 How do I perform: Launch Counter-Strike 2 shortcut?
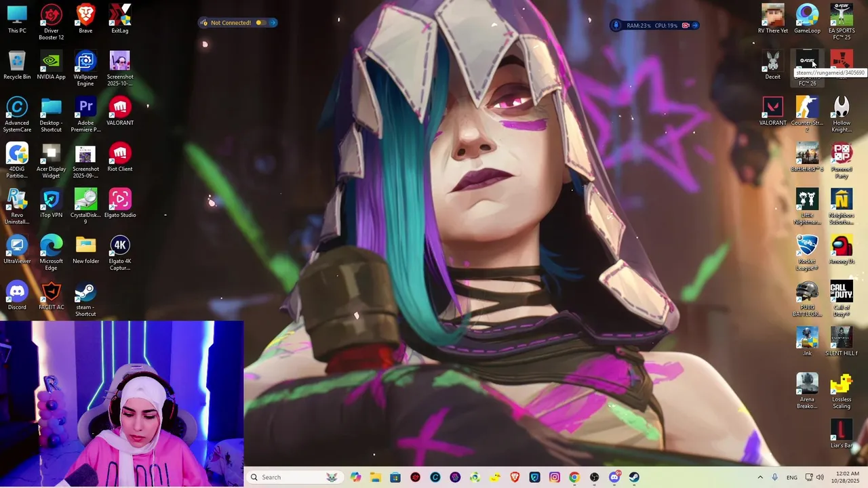[x=807, y=114]
